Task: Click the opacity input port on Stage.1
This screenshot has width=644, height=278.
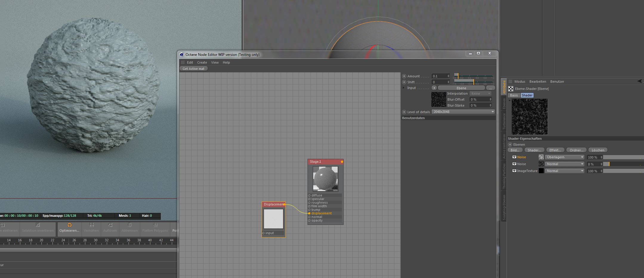Action: coord(309,220)
